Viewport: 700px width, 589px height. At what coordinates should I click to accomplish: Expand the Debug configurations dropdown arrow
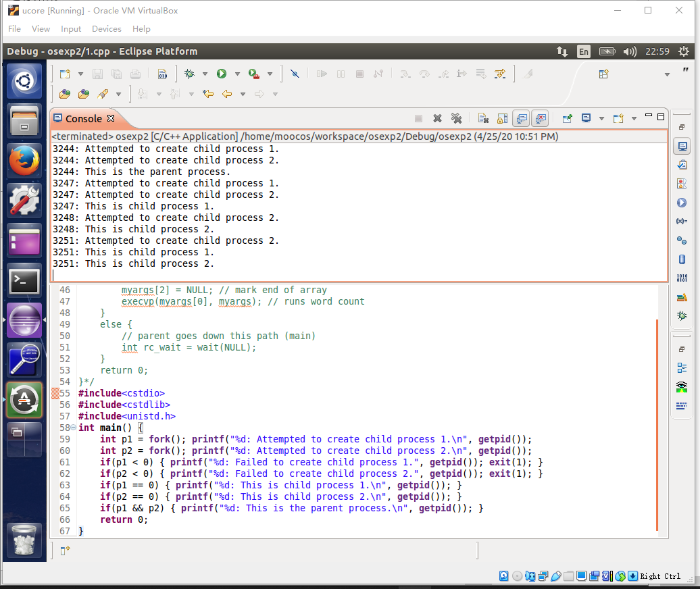[205, 74]
